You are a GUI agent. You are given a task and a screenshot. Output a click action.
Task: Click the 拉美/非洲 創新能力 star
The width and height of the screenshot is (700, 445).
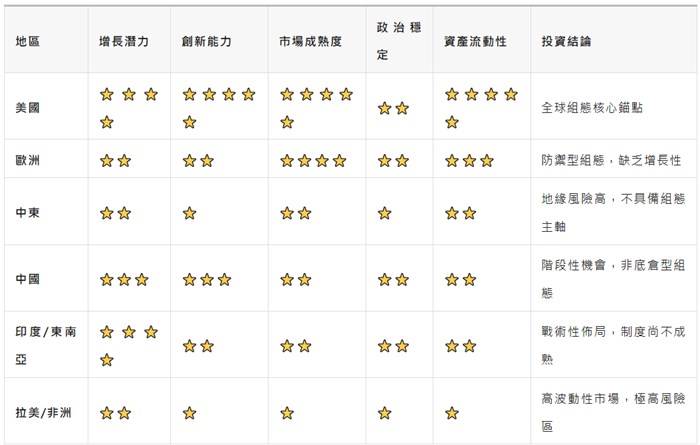point(190,412)
